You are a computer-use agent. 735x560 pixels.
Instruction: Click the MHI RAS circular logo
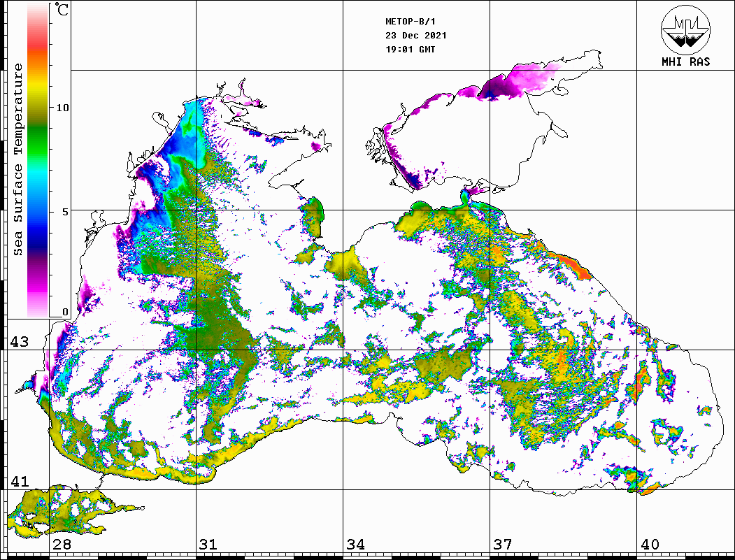tap(685, 29)
